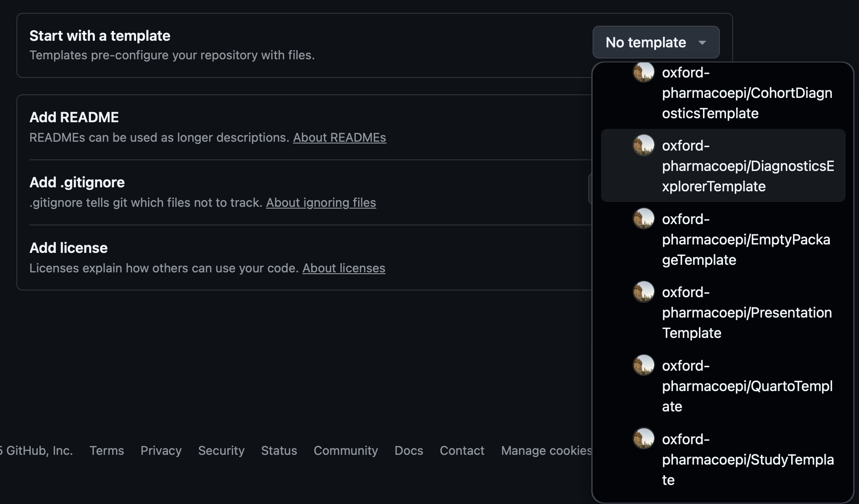Click the DiagnosticsExplorerTemplate avatar icon

[x=643, y=145]
